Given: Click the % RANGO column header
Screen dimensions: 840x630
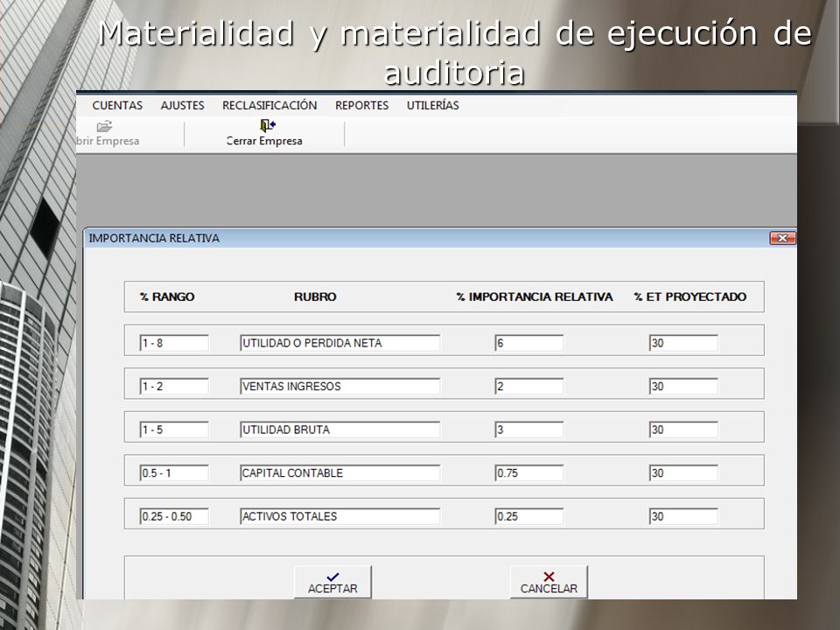Looking at the screenshot, I should [x=167, y=297].
